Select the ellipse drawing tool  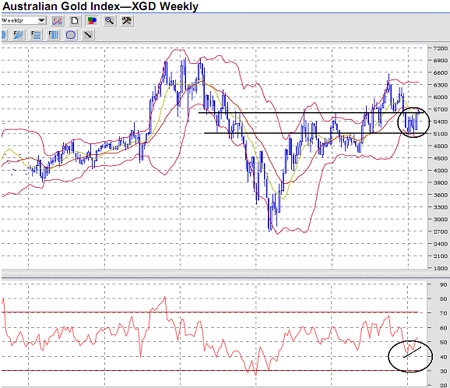pyautogui.click(x=70, y=35)
